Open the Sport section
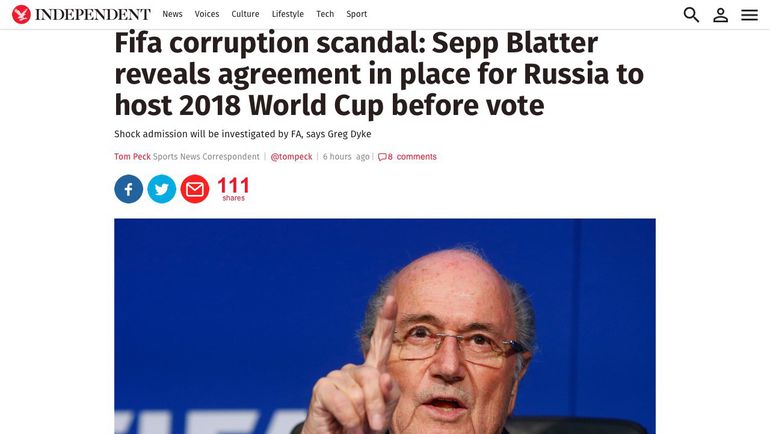The image size is (770, 434). point(357,14)
